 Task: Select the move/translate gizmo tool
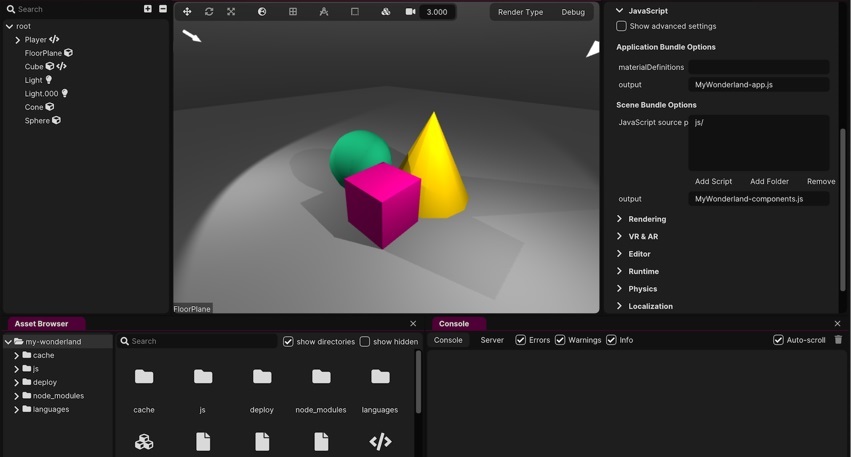[x=187, y=12]
